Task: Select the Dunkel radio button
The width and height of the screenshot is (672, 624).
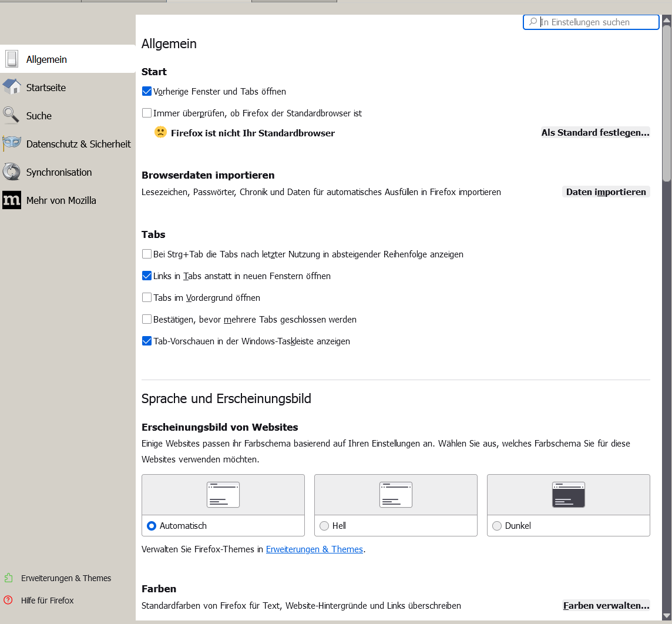Action: tap(497, 525)
